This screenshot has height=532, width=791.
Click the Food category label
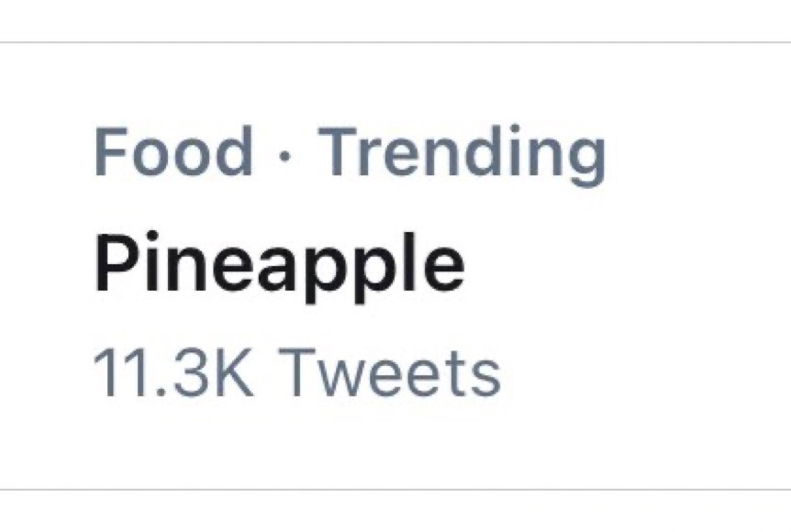[x=173, y=153]
